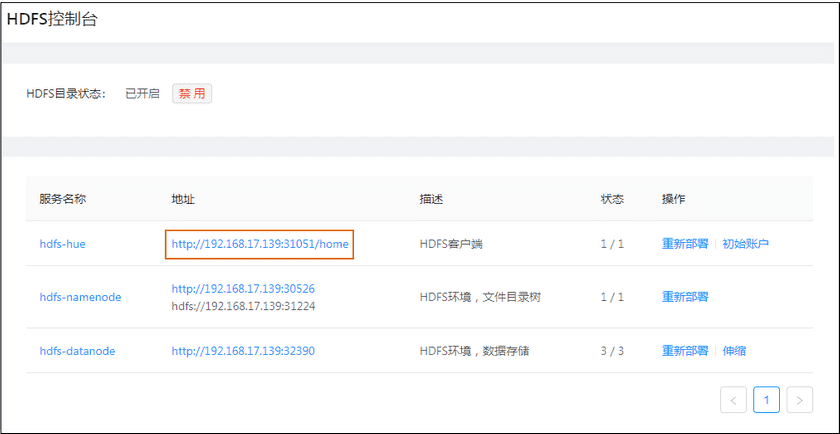Click 重新部署 in the hdfs-datanode row

pyautogui.click(x=685, y=351)
